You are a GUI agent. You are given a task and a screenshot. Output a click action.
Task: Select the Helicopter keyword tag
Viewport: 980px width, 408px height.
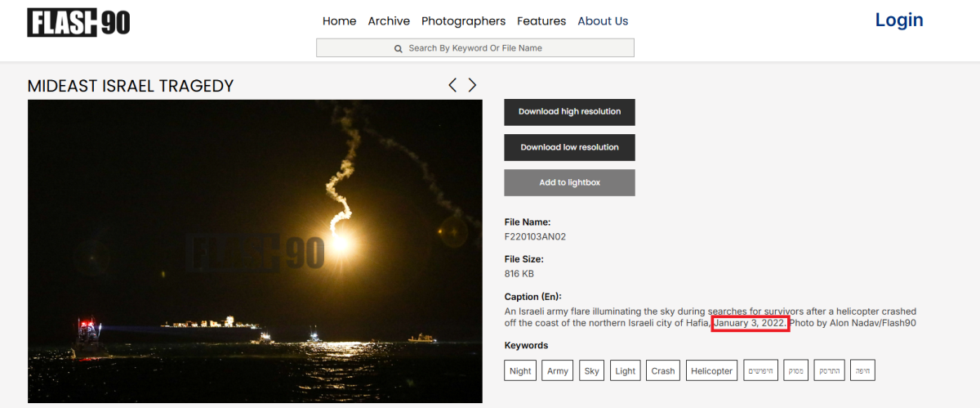pos(712,371)
